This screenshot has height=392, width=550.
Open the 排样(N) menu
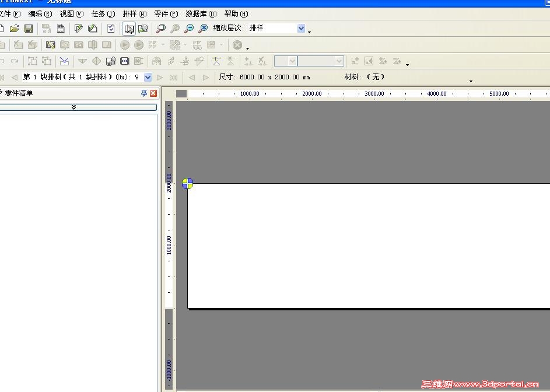135,14
